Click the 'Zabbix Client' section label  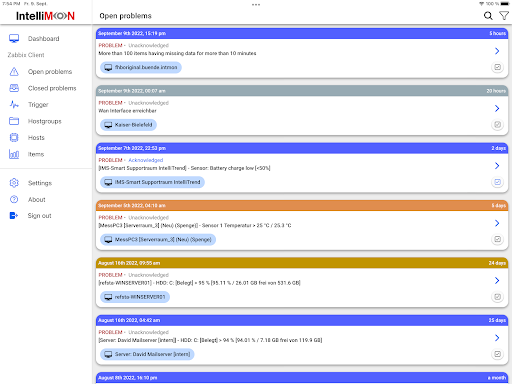[x=26, y=55]
